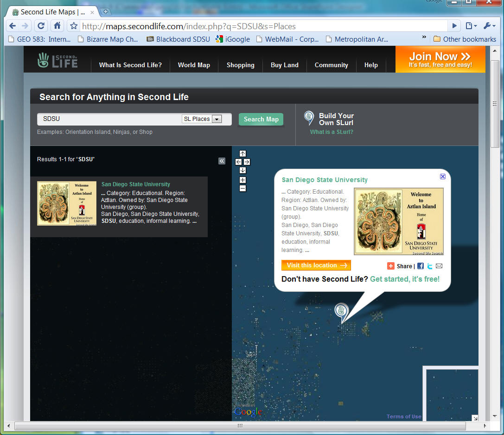The width and height of the screenshot is (504, 435).
Task: Pan the map up with the arrow
Action: 242,154
